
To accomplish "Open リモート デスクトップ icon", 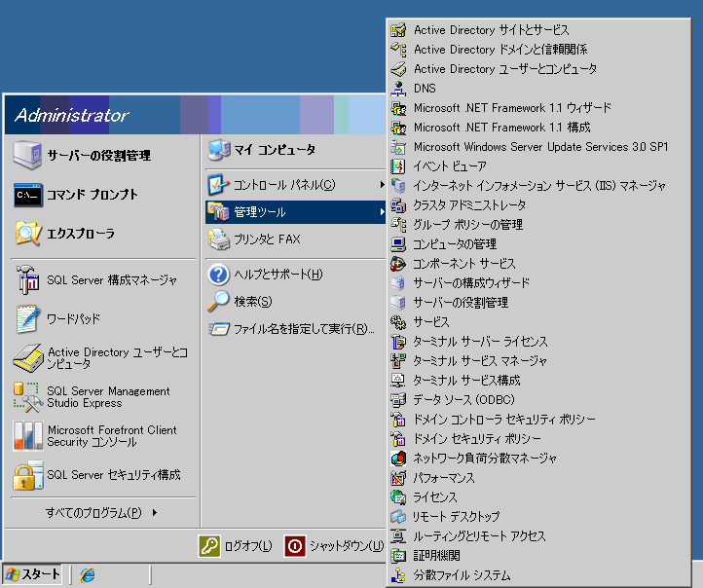I will pyautogui.click(x=398, y=517).
